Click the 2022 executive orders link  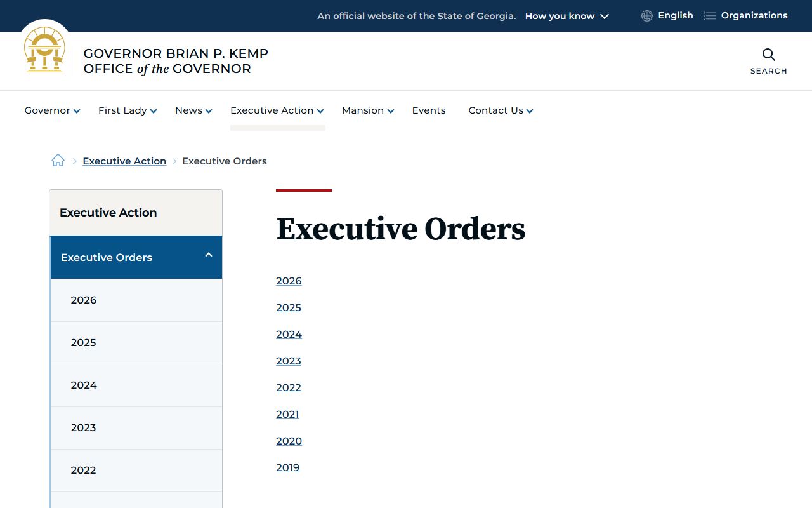click(289, 388)
